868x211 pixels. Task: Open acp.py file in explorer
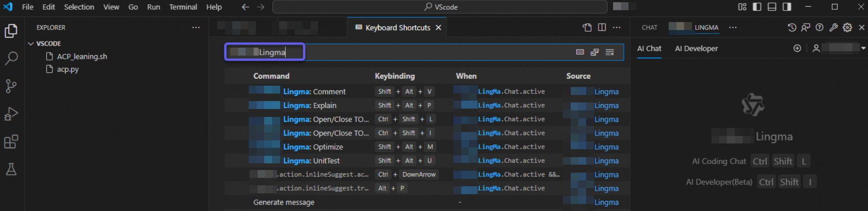coord(67,69)
